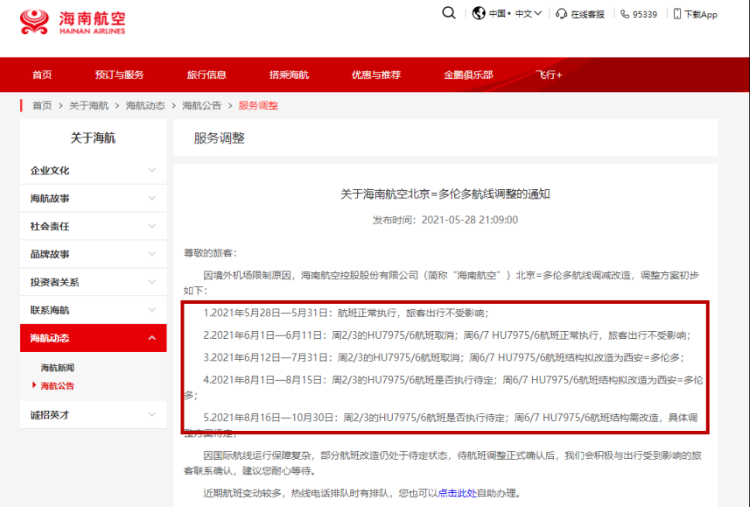This screenshot has width=750, height=507.
Task: Open the 飞行+ menu
Action: click(549, 75)
